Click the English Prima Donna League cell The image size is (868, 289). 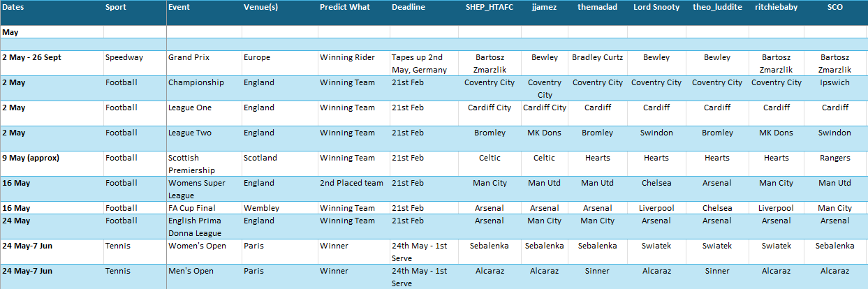196,226
